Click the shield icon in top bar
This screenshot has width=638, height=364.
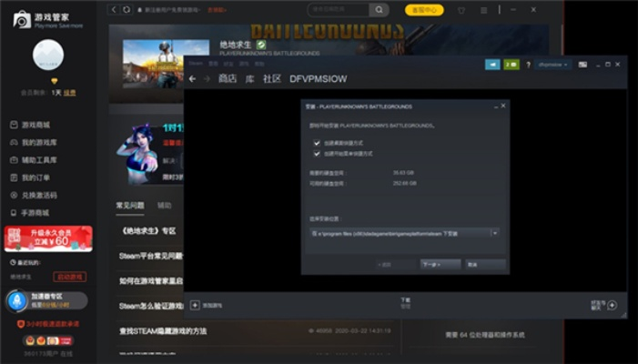[x=461, y=10]
